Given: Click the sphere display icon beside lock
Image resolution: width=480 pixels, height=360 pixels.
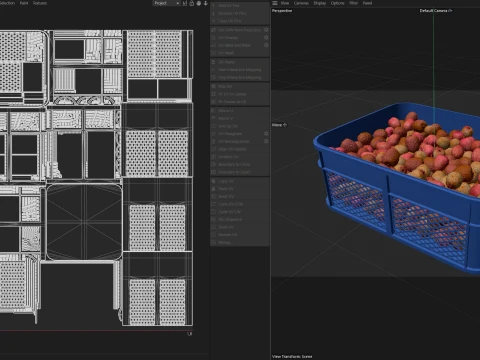Looking at the screenshot, I should (199, 3).
